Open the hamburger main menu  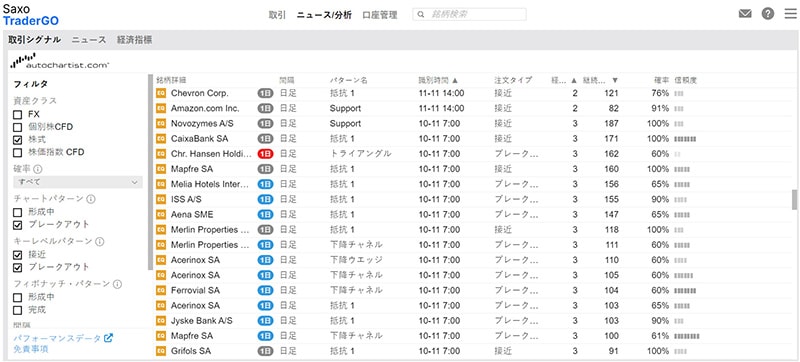(790, 14)
